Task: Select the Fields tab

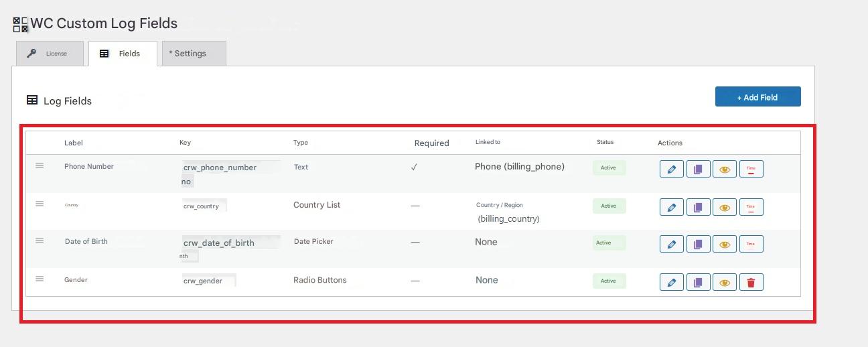Action: tap(123, 54)
